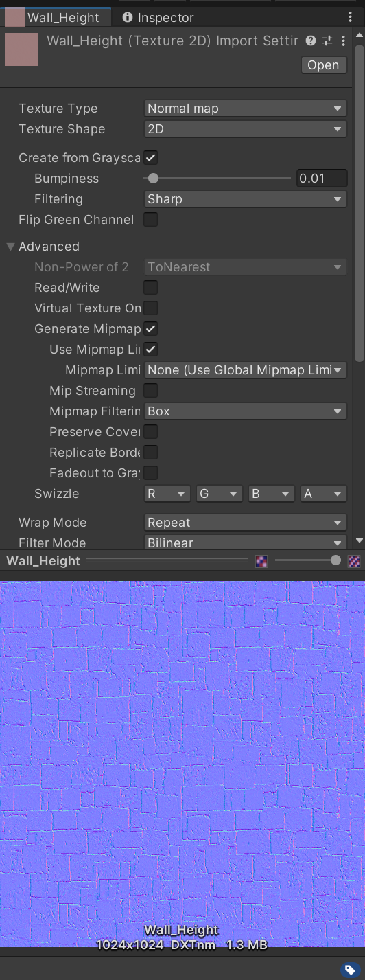Open the Filtering dropdown showing Sharp
The width and height of the screenshot is (365, 980).
246,199
